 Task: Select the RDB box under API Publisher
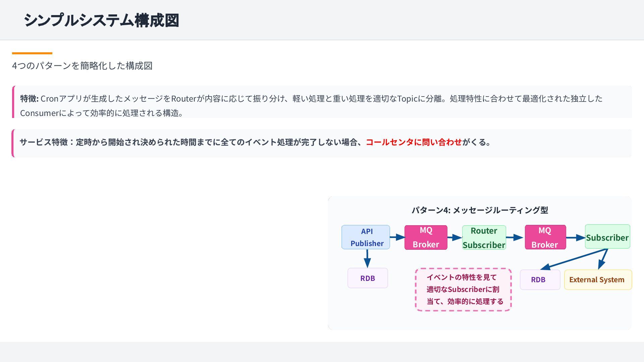[368, 278]
